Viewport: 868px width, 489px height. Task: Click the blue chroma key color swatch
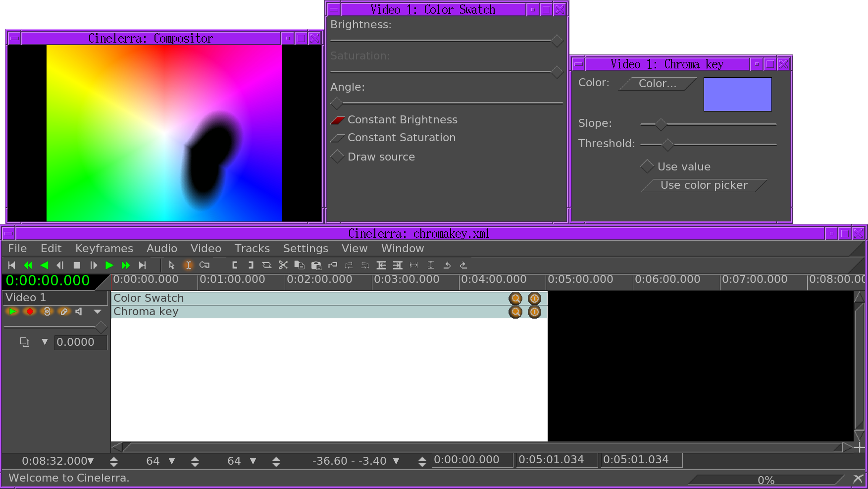(737, 94)
